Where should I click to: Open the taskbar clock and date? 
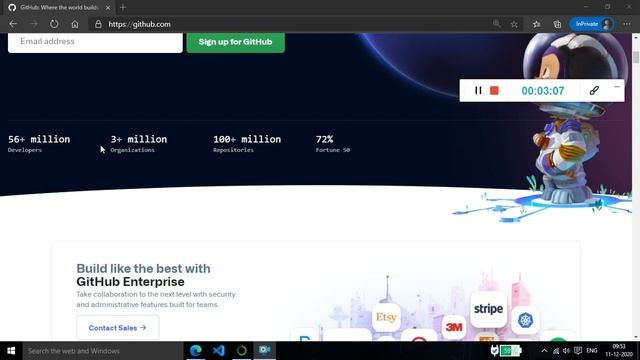[x=619, y=351]
